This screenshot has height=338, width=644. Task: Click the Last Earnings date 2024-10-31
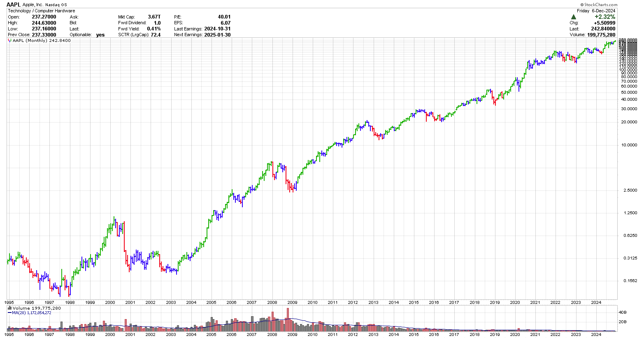coord(217,29)
